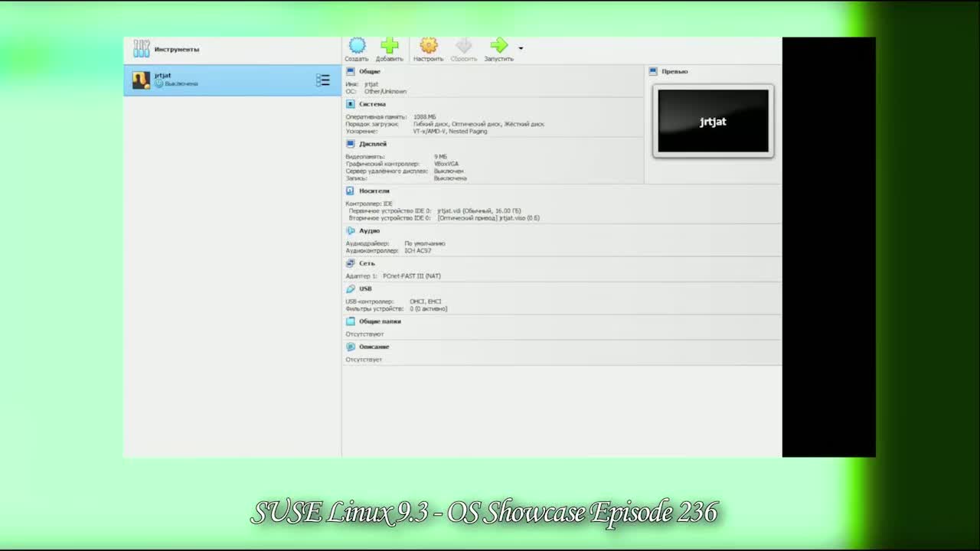Click Отсутствуют under Общие папки
Screen dimensions: 980x551
[364, 334]
